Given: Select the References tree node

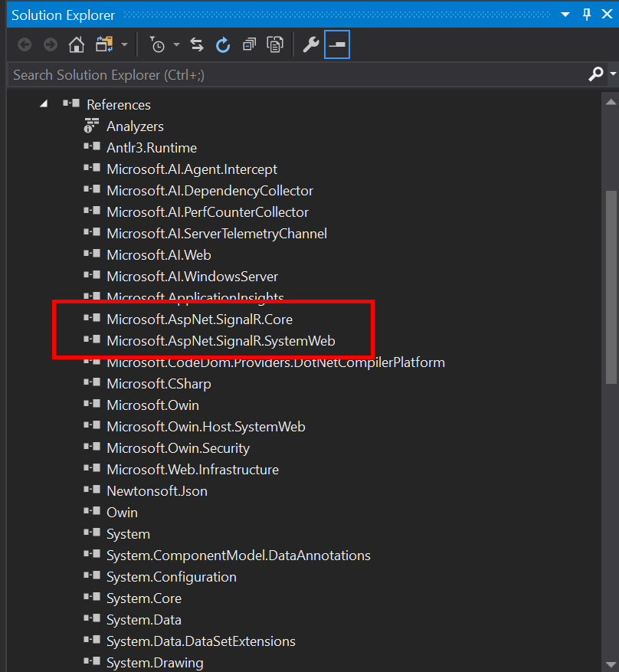Looking at the screenshot, I should pyautogui.click(x=119, y=104).
